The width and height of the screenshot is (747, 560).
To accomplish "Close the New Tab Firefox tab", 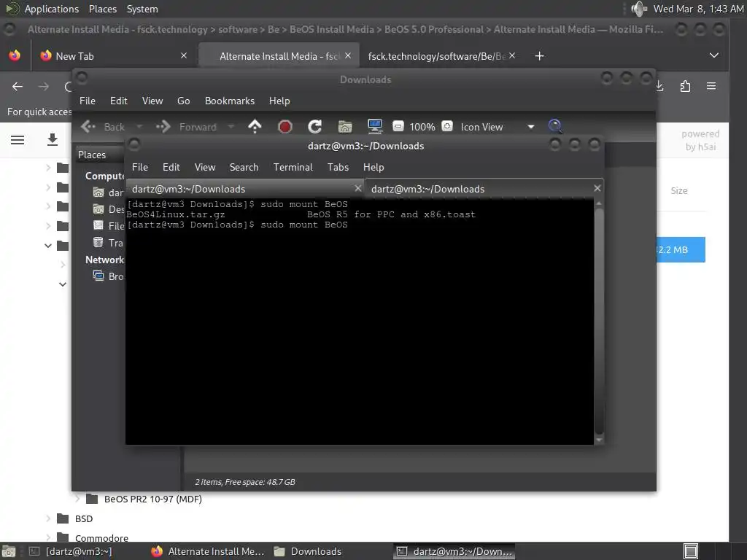I will (183, 55).
